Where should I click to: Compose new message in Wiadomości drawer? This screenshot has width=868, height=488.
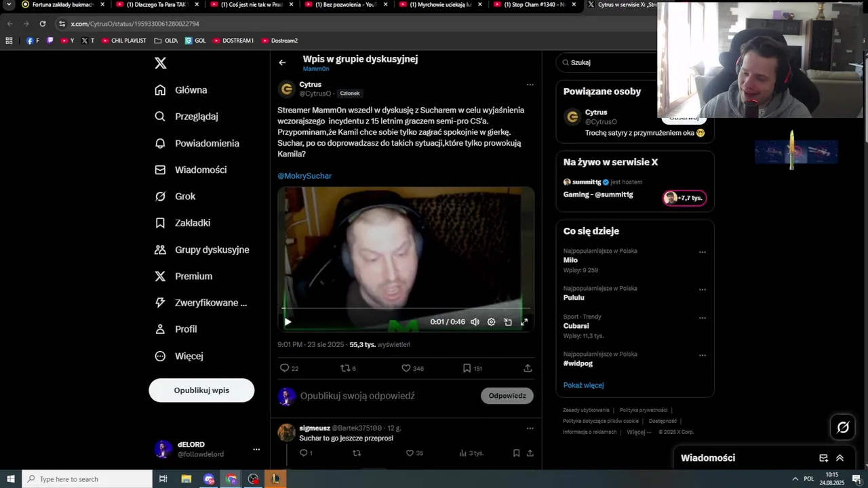click(823, 458)
